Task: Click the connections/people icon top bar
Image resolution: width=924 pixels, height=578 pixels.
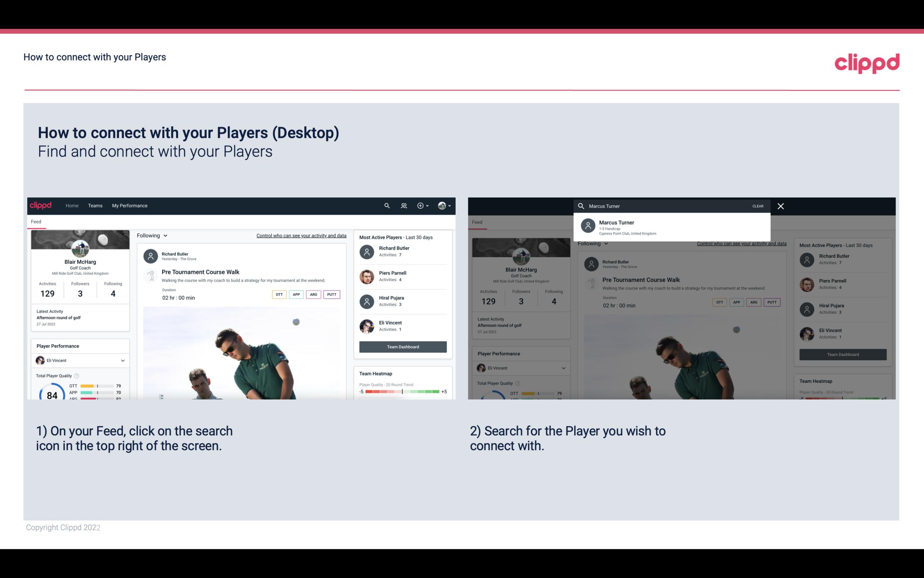Action: click(x=404, y=206)
